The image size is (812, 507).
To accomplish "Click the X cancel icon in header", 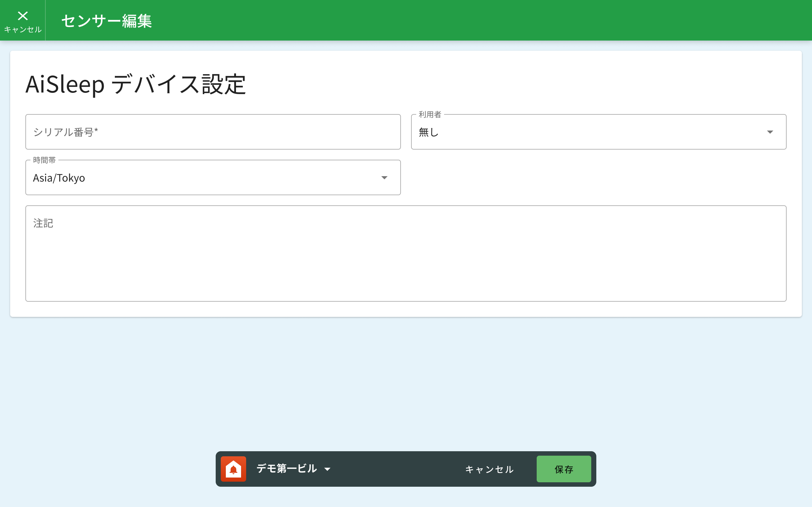I will tap(23, 16).
